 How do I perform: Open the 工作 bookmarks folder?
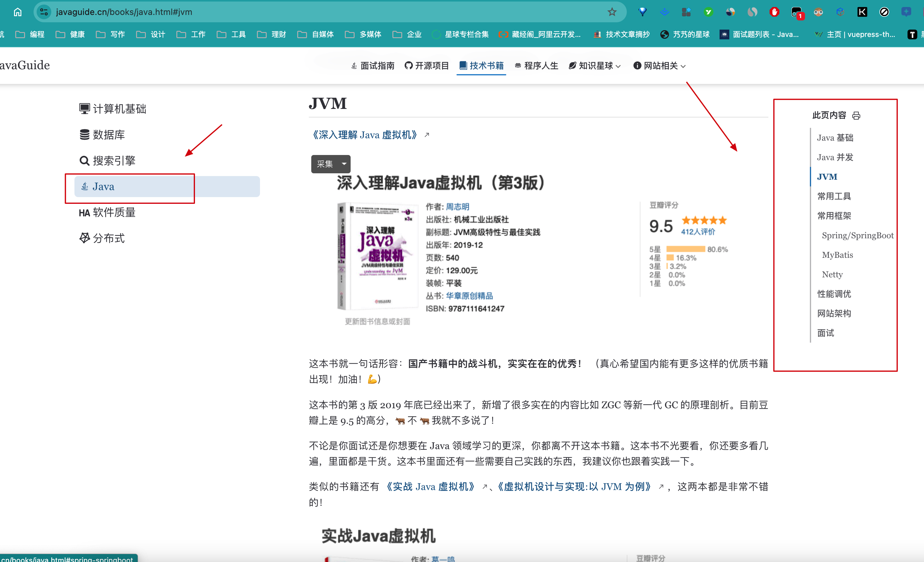tap(191, 34)
